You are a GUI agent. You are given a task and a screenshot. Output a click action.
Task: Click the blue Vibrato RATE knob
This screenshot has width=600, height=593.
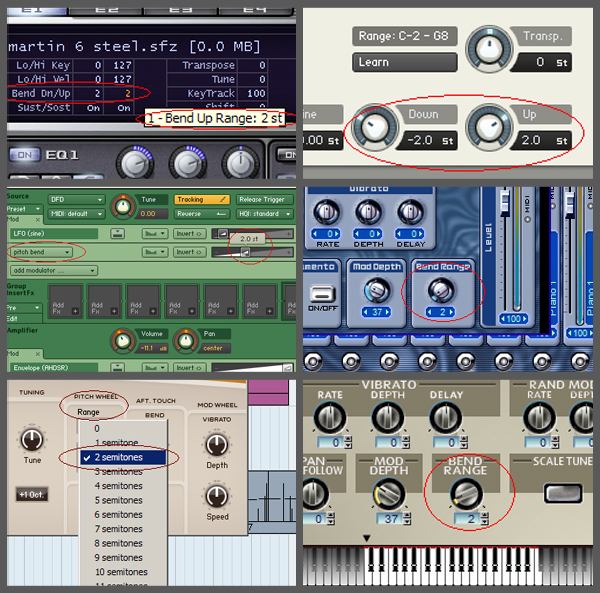pyautogui.click(x=326, y=212)
